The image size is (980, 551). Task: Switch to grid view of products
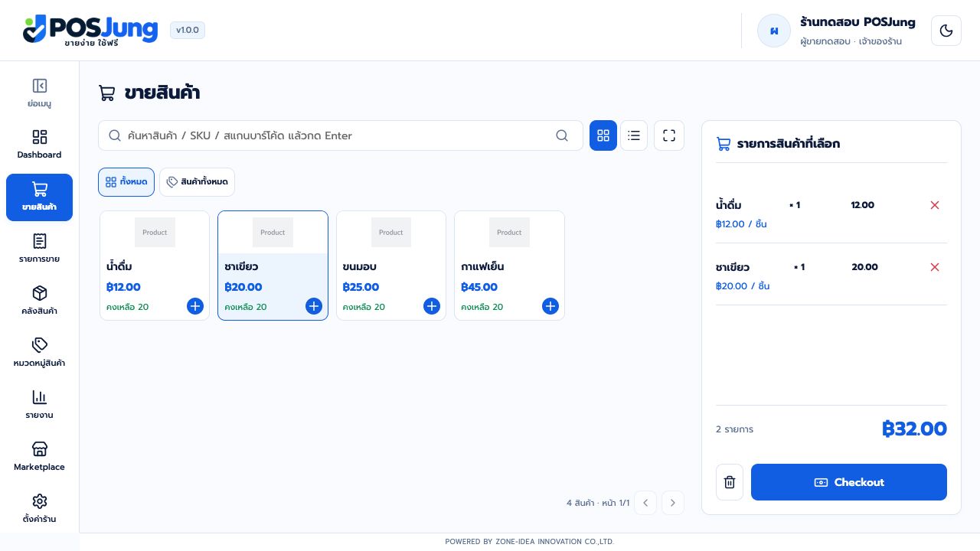[603, 135]
